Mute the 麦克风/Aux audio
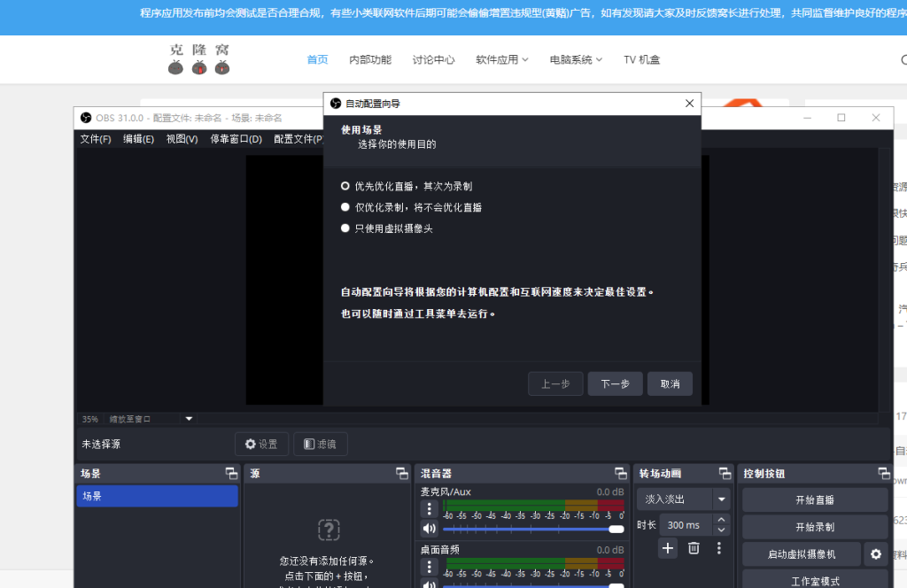The image size is (907, 588). click(x=430, y=529)
